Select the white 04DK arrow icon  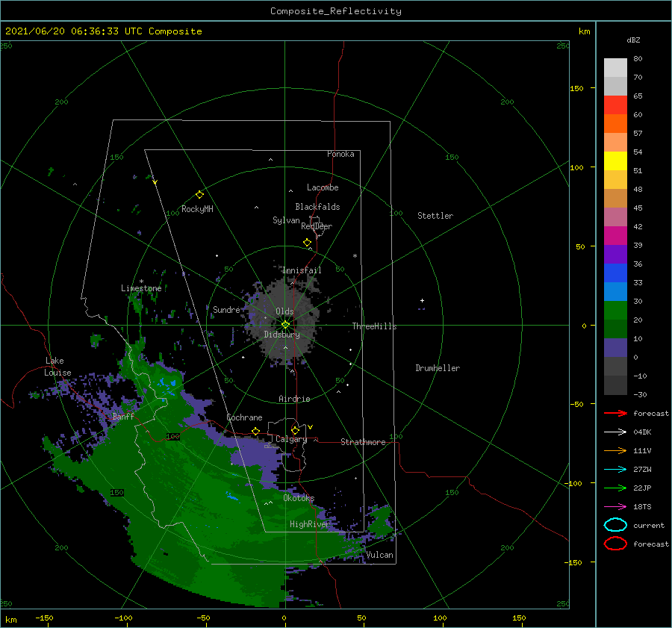tap(615, 432)
